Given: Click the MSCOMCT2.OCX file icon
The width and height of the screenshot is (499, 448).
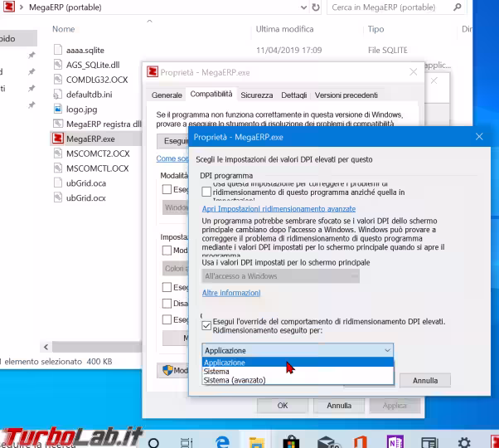Looking at the screenshot, I should click(x=57, y=153).
